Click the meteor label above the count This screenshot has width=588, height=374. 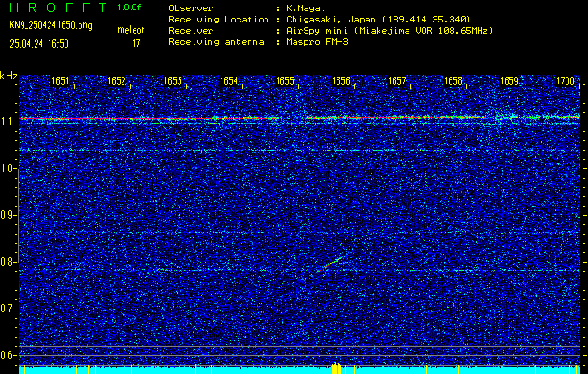131,30
